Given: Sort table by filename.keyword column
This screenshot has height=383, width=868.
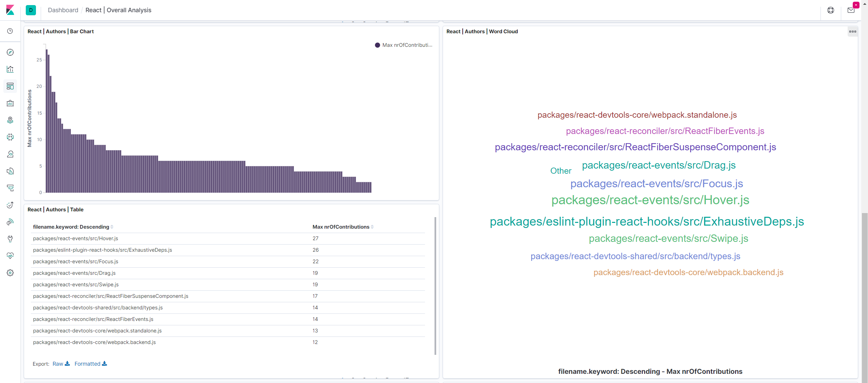Looking at the screenshot, I should coord(73,227).
